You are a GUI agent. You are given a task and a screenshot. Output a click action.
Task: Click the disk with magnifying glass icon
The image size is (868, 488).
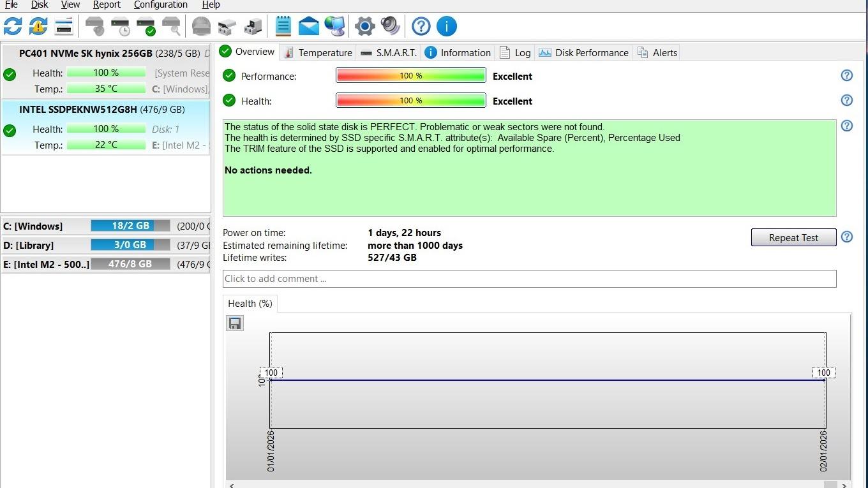(x=171, y=26)
